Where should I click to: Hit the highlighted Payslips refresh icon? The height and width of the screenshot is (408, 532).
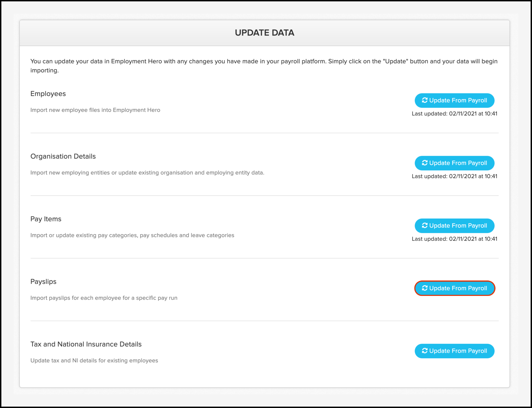coord(425,288)
